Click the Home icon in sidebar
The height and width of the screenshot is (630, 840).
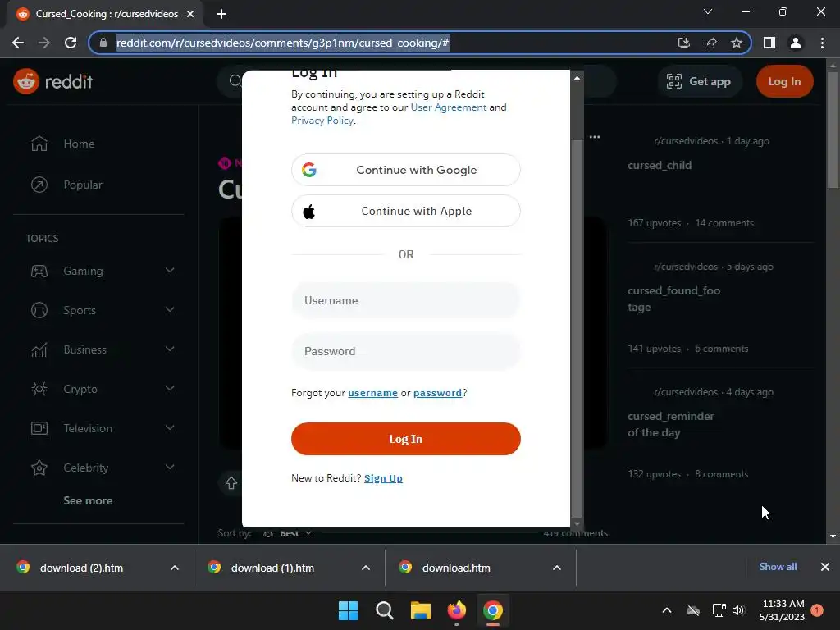pos(39,144)
